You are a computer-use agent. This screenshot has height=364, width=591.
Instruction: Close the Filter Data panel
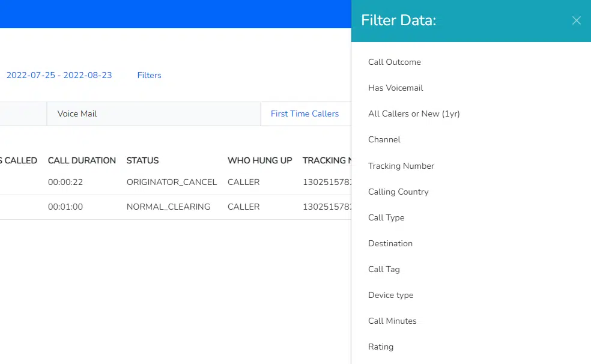[577, 20]
